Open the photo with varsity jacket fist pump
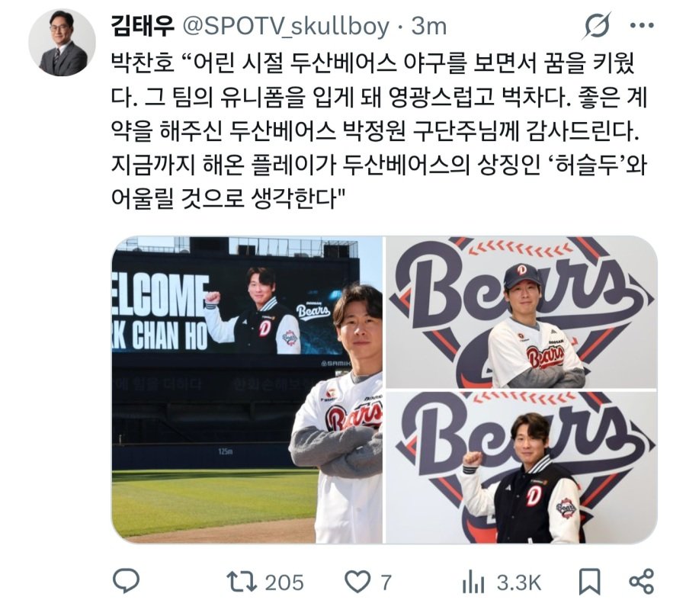Screen dimensions: 686x616 (521, 467)
